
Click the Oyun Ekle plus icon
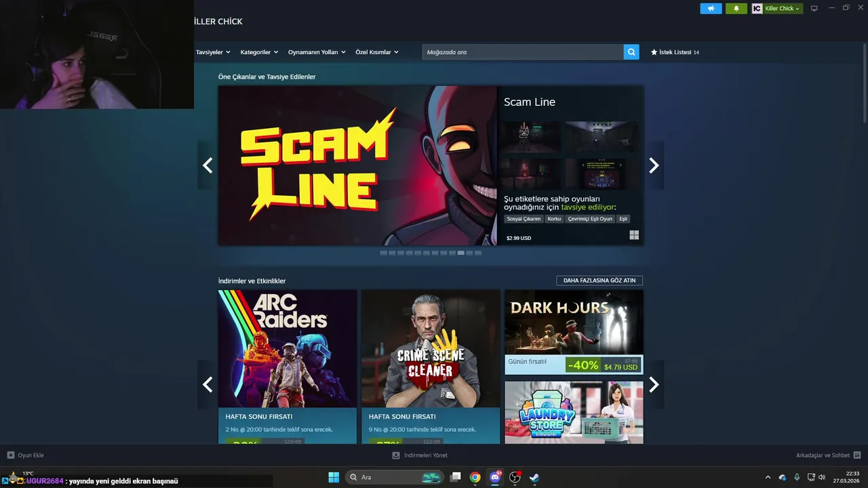coord(11,455)
